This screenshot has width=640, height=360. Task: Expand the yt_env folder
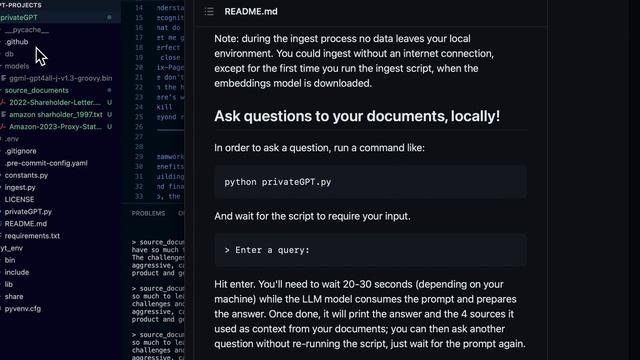tap(11, 248)
